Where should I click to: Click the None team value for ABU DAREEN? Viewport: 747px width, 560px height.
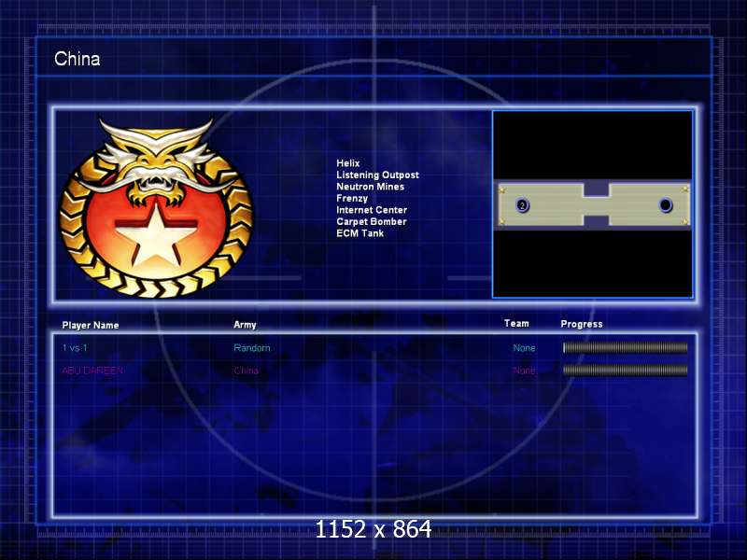524,370
